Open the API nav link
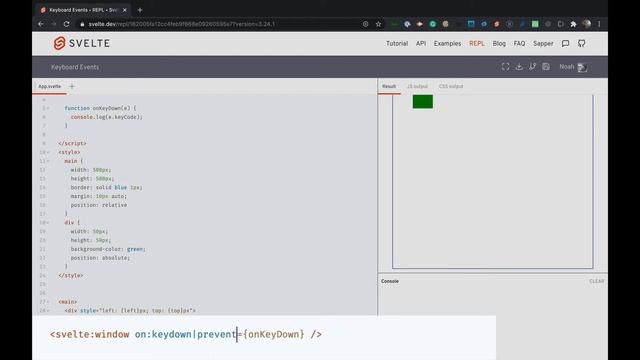The width and height of the screenshot is (640, 360). (x=421, y=43)
